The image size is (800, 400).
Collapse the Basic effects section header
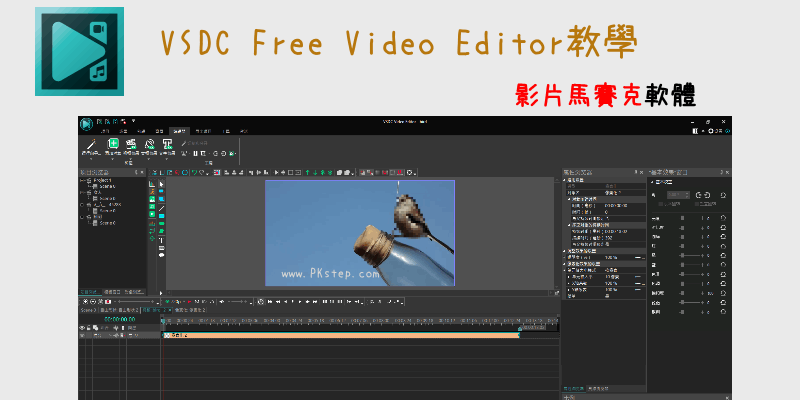[652, 182]
